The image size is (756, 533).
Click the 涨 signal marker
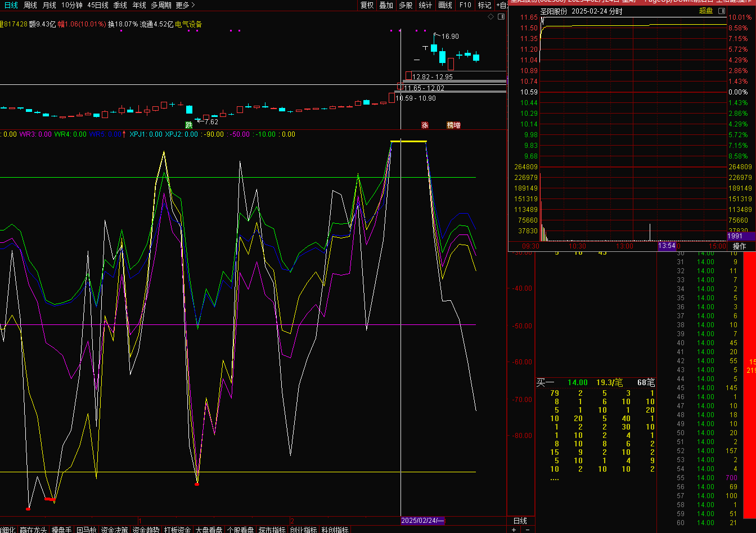point(425,125)
